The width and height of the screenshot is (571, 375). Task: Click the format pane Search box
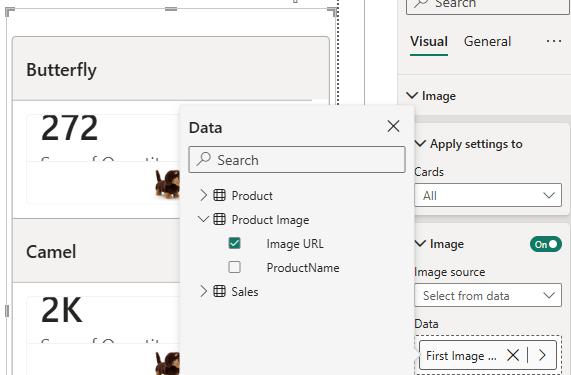488,5
